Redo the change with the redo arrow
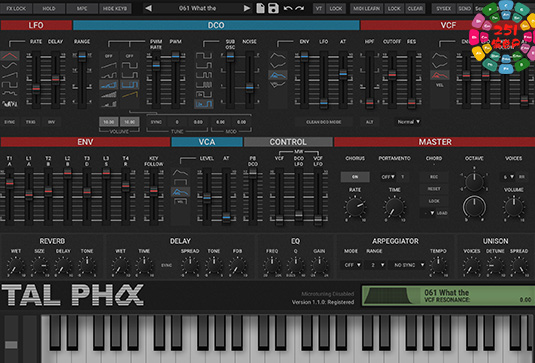The height and width of the screenshot is (363, 535). [x=300, y=9]
